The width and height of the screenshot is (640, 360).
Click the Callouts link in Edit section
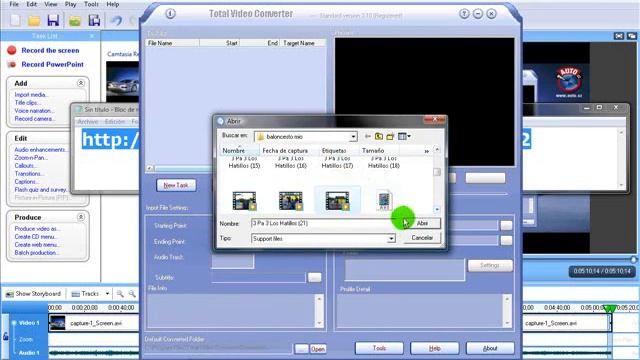coord(25,166)
